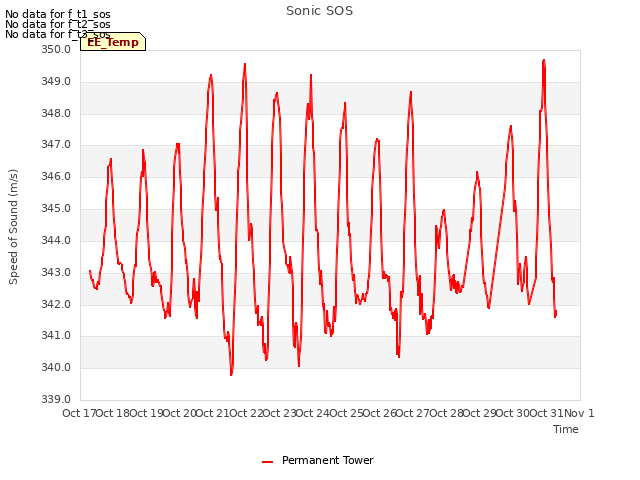This screenshot has height=480, width=640.
Task: Click the Oct 24 x-axis date label
Action: click(x=313, y=413)
